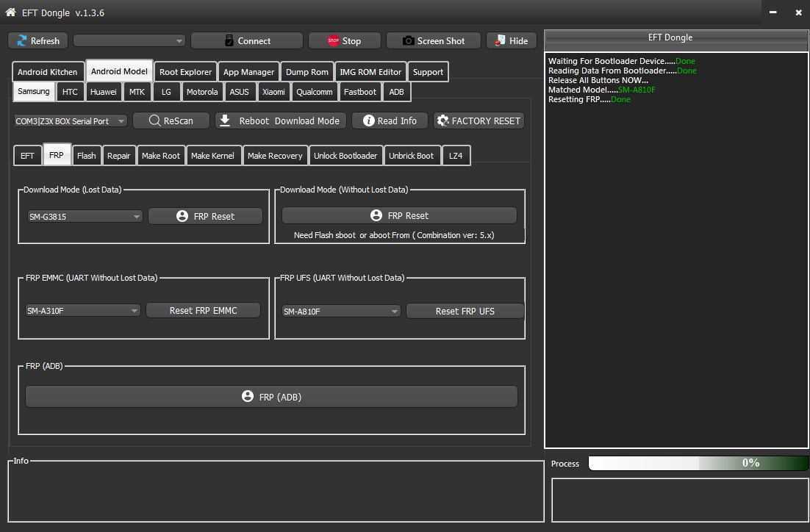This screenshot has height=532, width=810.
Task: Click the Refresh button
Action: point(37,41)
